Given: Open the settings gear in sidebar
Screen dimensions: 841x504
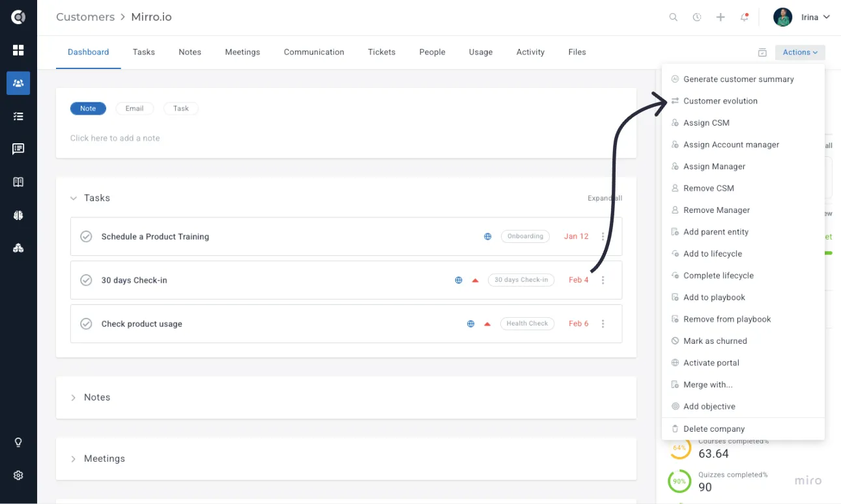Looking at the screenshot, I should tap(18, 475).
